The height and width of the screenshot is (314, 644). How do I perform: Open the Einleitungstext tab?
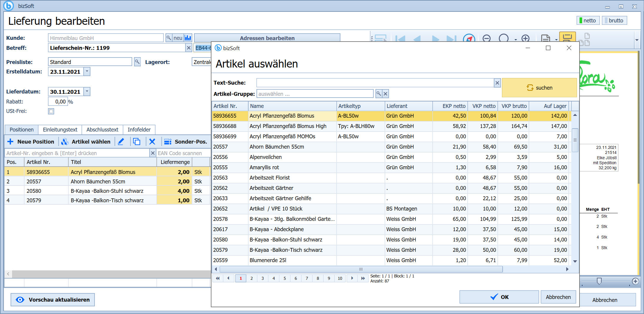point(60,129)
